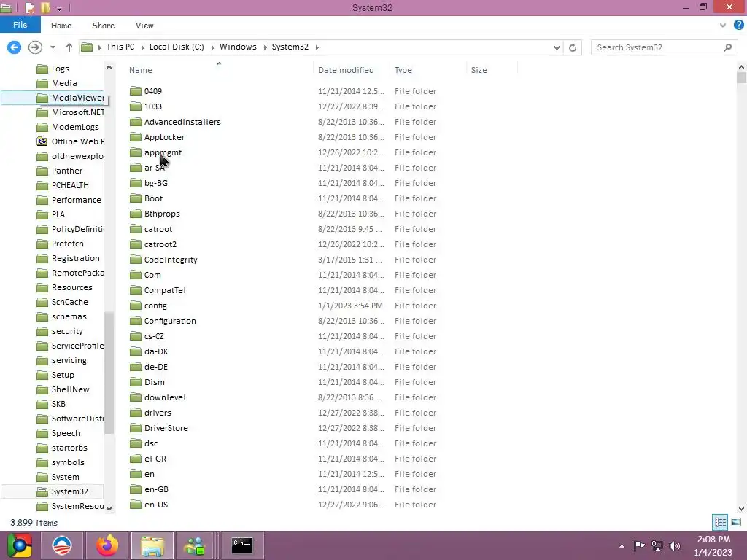The image size is (747, 560).
Task: Open the recent locations dropdown arrow
Action: click(53, 47)
